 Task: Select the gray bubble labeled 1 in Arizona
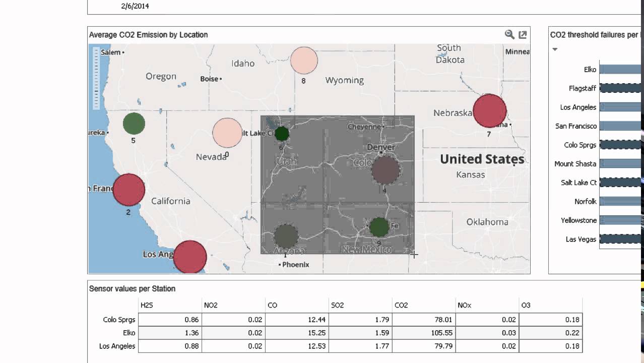[286, 236]
